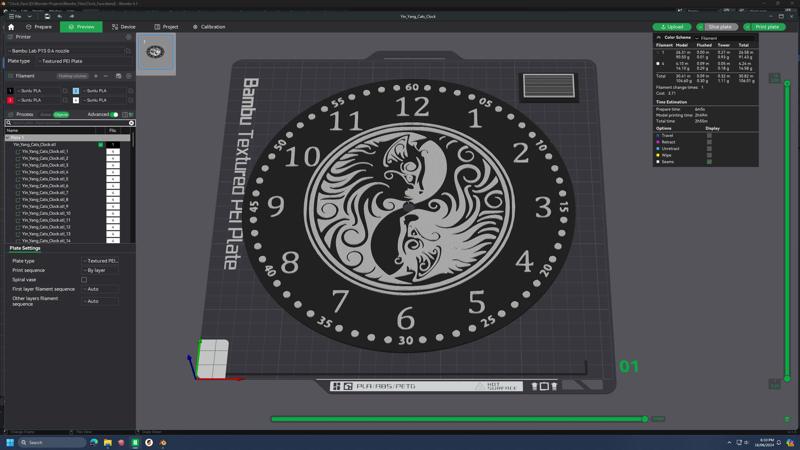Enable the Spiral vase checkbox
The height and width of the screenshot is (450, 800).
click(84, 280)
